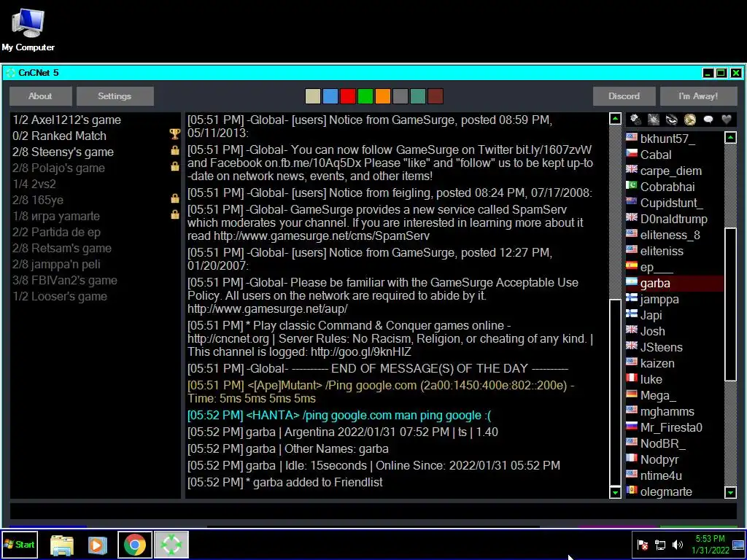
Task: Select the dark red chat color swatch
Action: coord(436,96)
